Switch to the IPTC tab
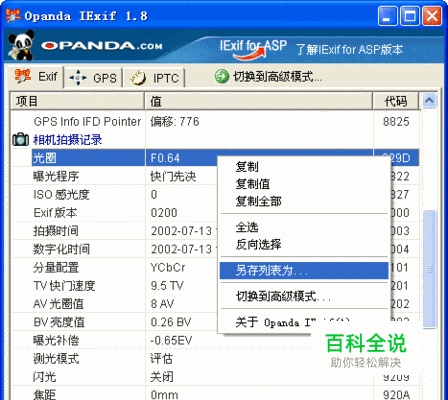This screenshot has width=448, height=400. pyautogui.click(x=154, y=78)
